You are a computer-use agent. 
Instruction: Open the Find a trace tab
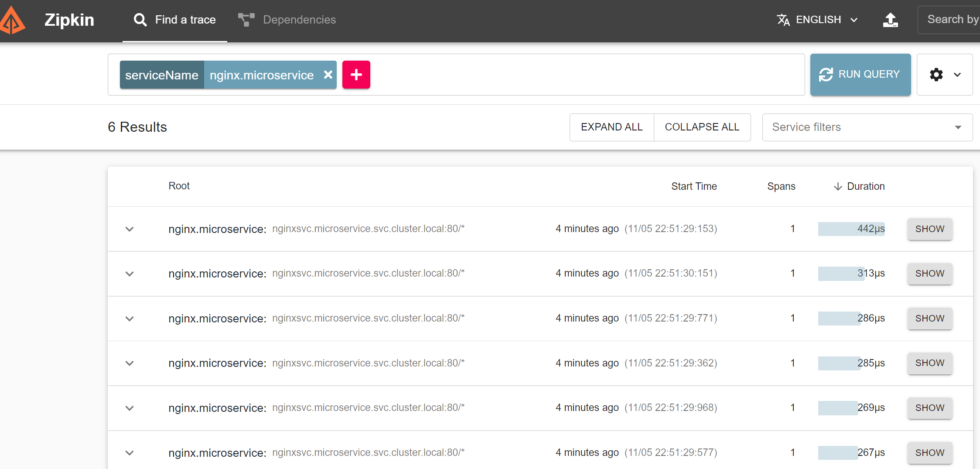174,20
